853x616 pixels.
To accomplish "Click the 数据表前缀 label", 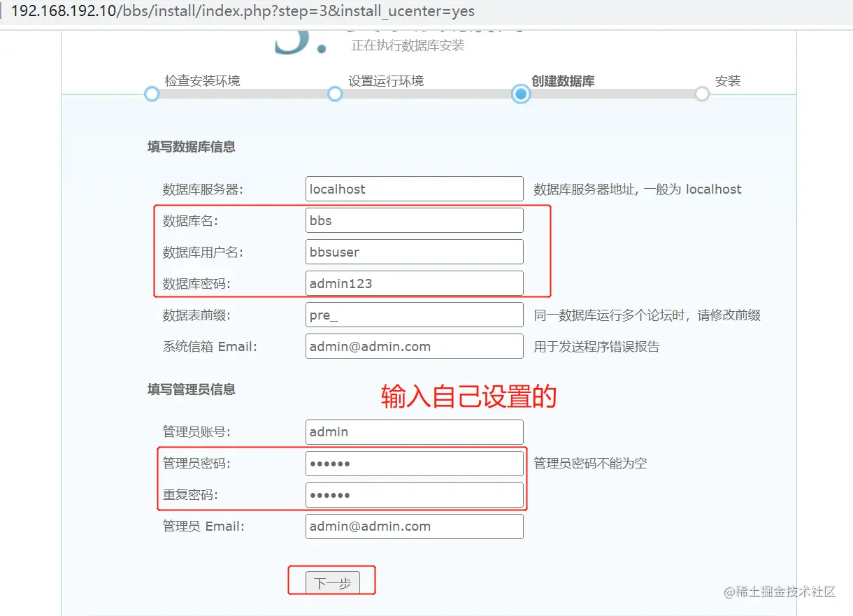I will click(196, 315).
